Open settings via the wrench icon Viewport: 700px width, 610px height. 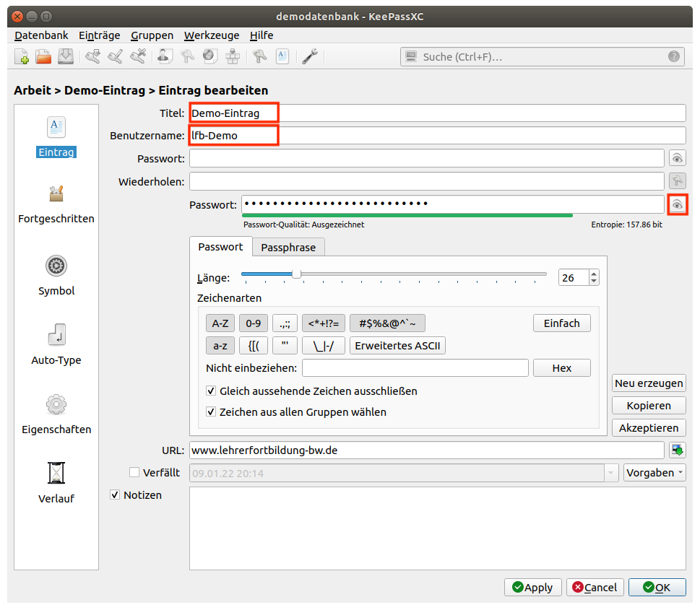pos(310,56)
